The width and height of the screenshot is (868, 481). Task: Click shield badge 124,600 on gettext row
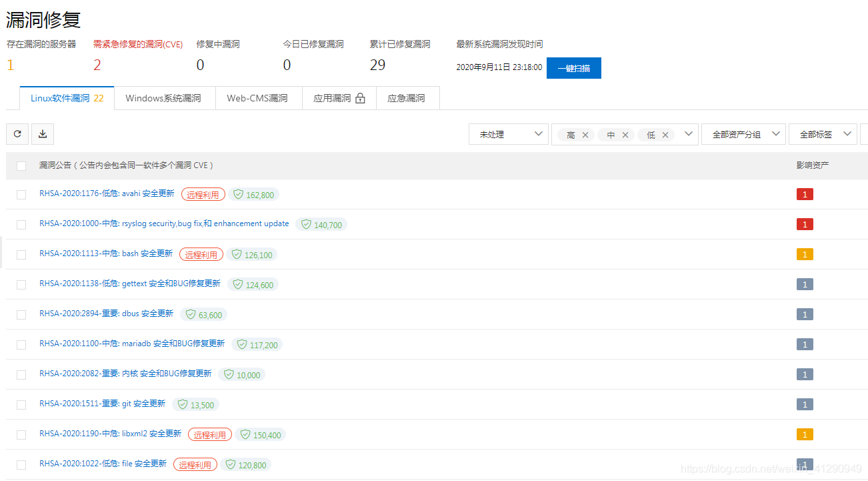coord(253,285)
